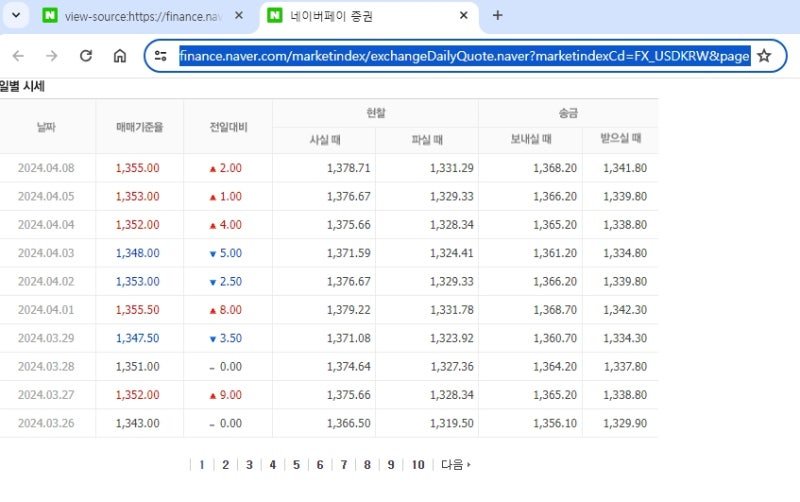Reload the current page
The image size is (800, 502).
[86, 56]
